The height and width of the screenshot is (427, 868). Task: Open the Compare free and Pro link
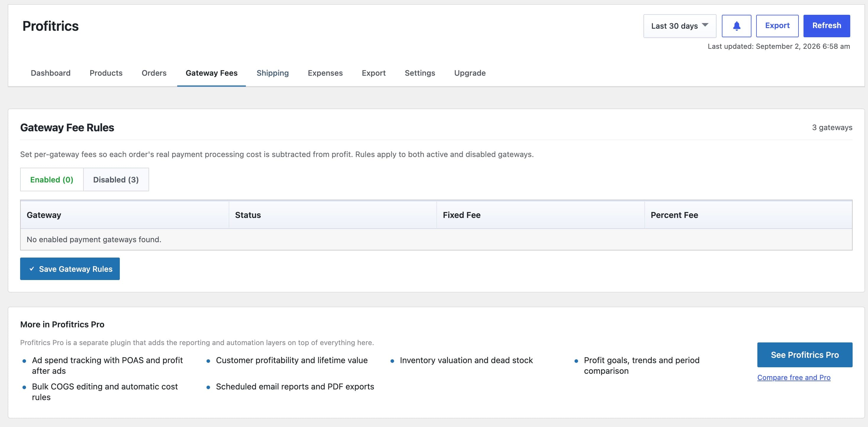point(793,378)
